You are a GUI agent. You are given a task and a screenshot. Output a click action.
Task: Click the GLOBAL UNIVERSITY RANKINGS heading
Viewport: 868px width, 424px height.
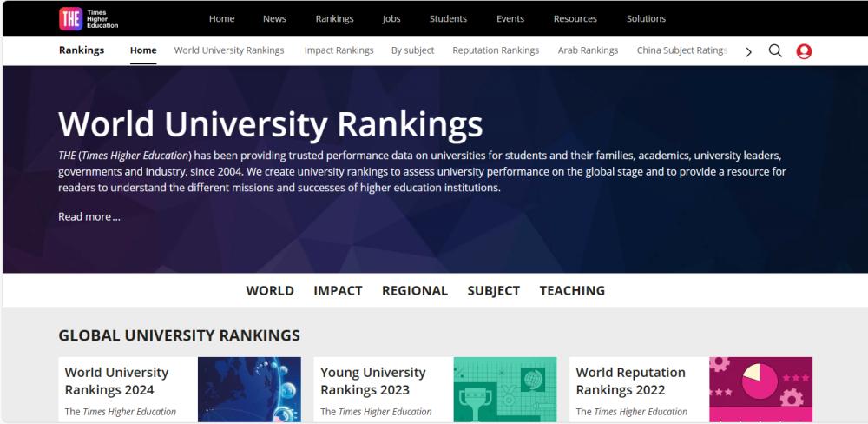(x=180, y=335)
